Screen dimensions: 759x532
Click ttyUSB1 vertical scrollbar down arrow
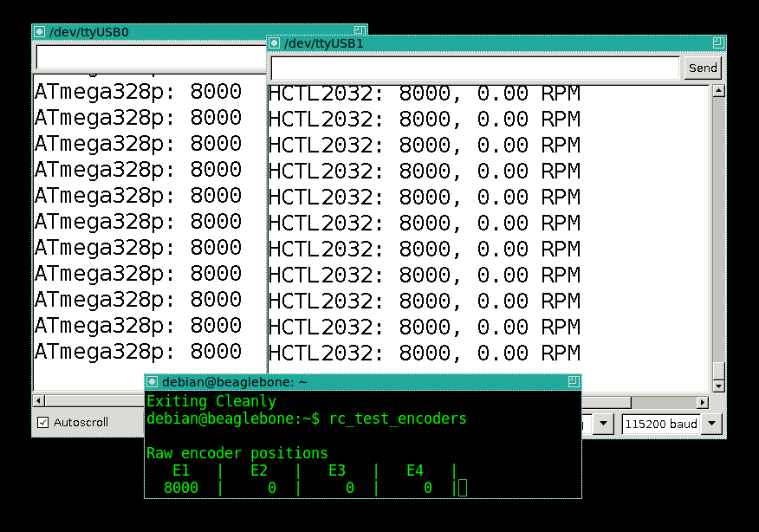pyautogui.click(x=718, y=386)
